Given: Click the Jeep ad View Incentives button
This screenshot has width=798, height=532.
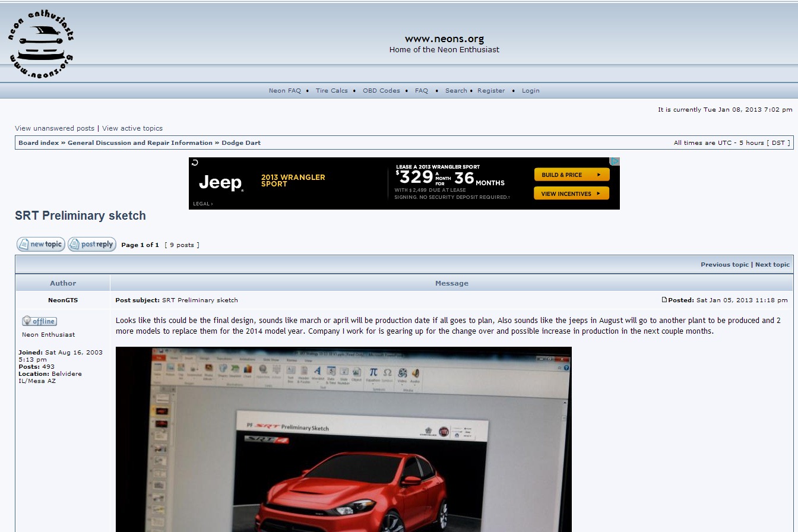Looking at the screenshot, I should click(572, 194).
